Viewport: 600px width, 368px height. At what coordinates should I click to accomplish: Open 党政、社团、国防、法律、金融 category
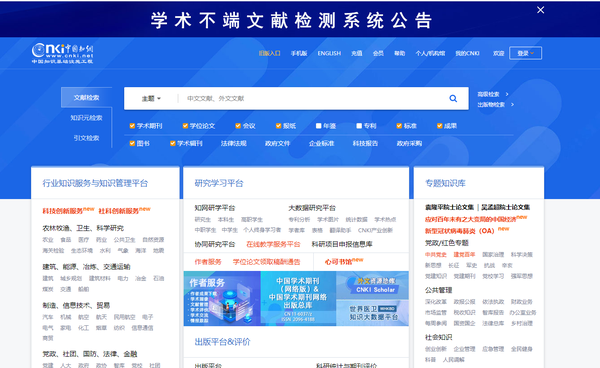click(x=90, y=354)
